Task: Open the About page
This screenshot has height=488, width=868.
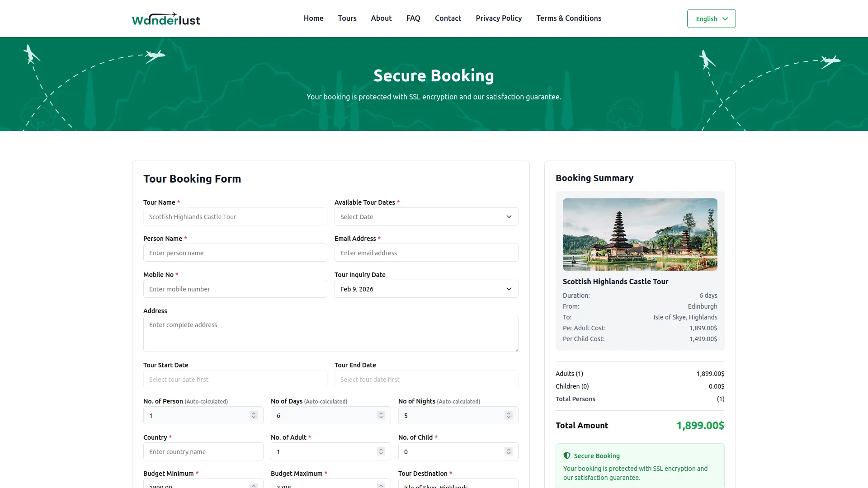Action: click(x=381, y=18)
